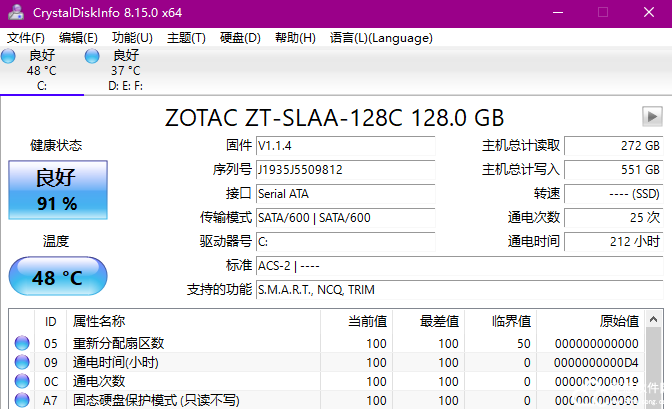The image size is (672, 409).
Task: Click the 48 °C temperature button
Action: 58,277
